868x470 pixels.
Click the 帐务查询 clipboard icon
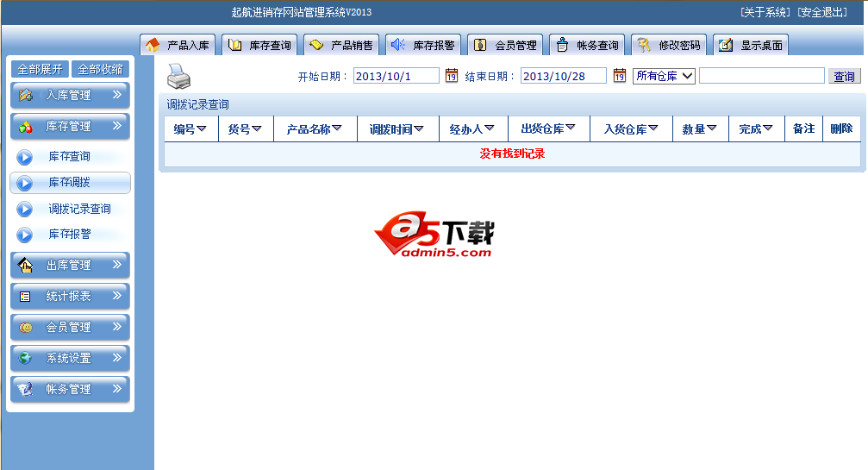[x=562, y=45]
